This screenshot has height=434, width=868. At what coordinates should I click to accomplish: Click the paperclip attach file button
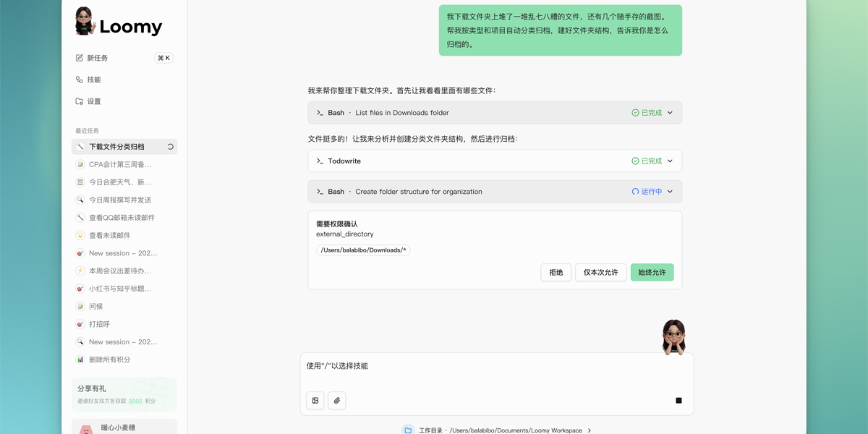click(x=337, y=401)
